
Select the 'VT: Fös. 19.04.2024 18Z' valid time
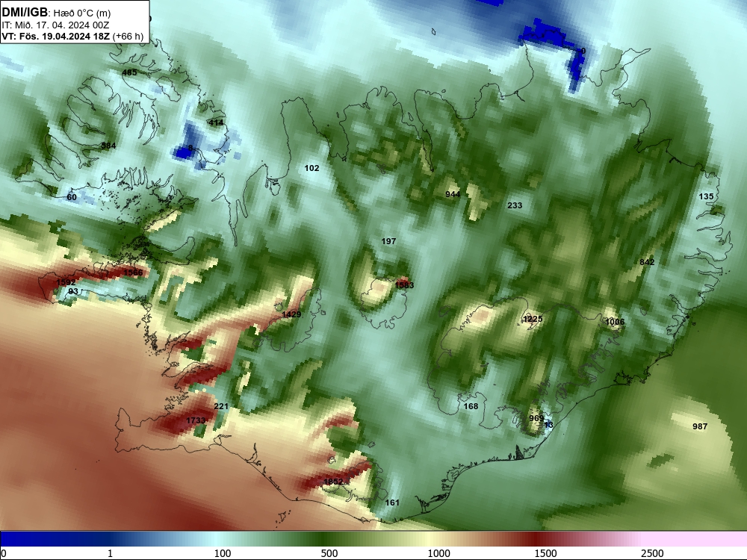(x=56, y=36)
